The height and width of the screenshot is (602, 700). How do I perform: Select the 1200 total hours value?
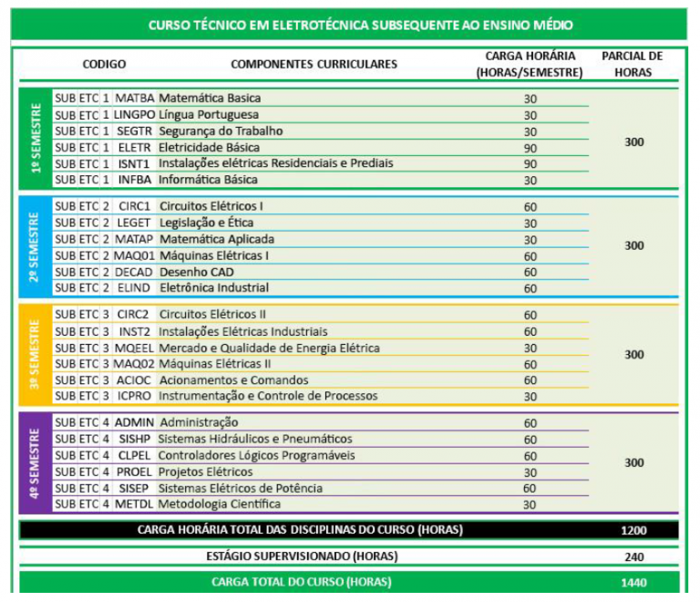tap(633, 531)
